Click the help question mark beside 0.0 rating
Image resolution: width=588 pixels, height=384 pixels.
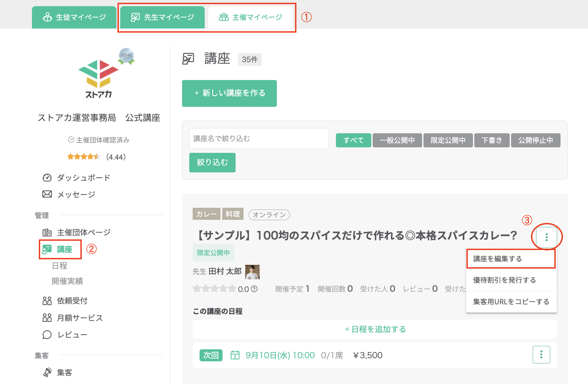click(254, 289)
